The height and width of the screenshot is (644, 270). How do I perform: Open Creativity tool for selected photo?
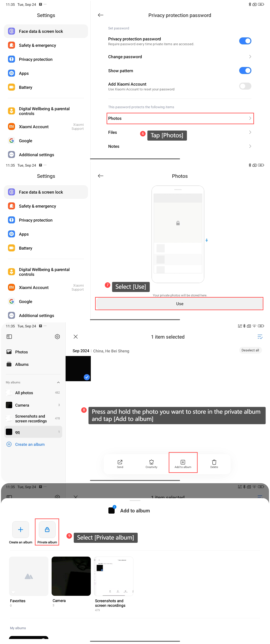pos(151,462)
